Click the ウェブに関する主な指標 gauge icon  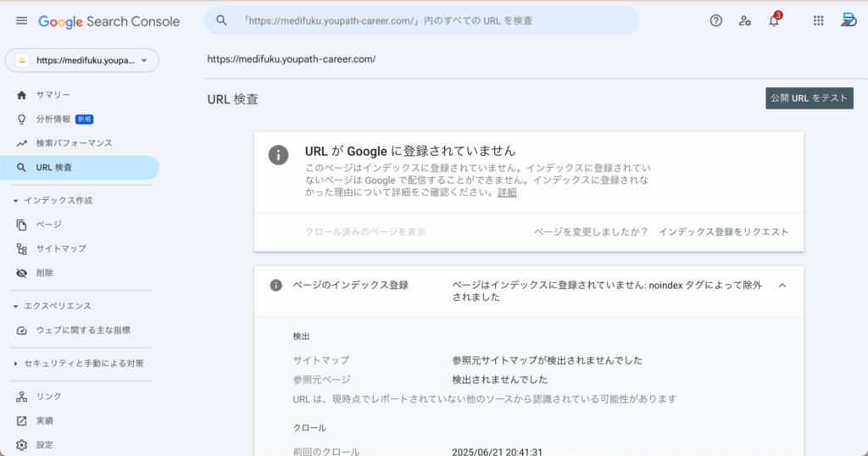coord(21,331)
